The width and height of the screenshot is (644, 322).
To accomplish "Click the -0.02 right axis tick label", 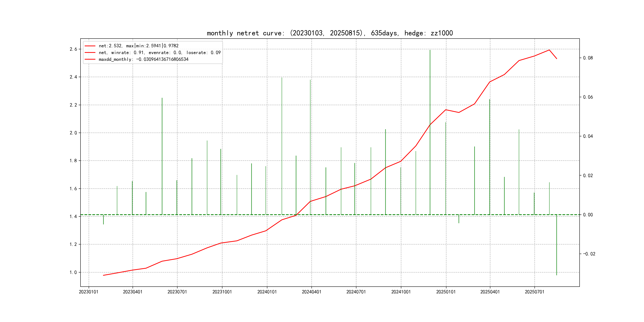I will 589,254.
